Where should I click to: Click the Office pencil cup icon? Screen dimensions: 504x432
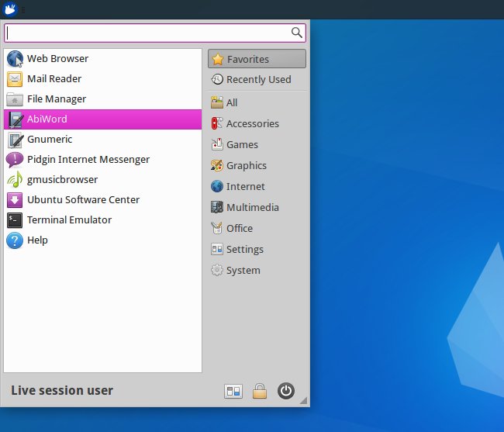click(x=217, y=228)
